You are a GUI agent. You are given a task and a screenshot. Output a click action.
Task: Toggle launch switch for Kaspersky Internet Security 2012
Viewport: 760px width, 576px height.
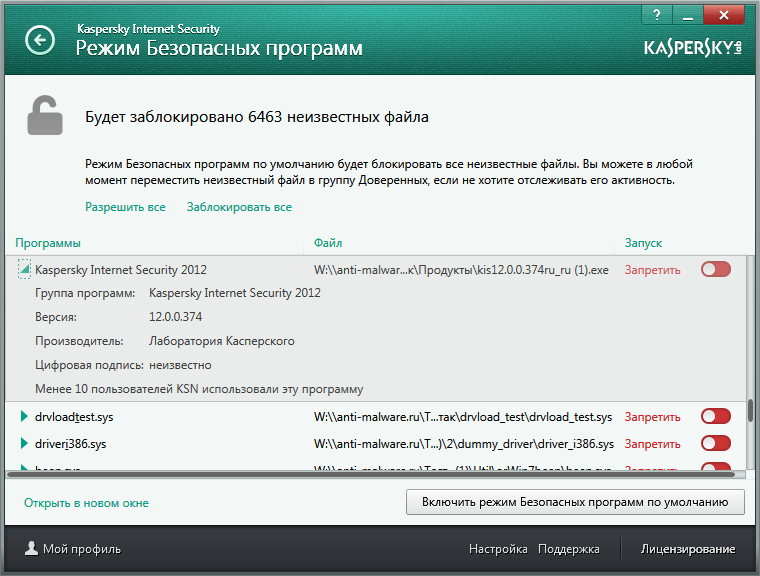click(x=716, y=269)
